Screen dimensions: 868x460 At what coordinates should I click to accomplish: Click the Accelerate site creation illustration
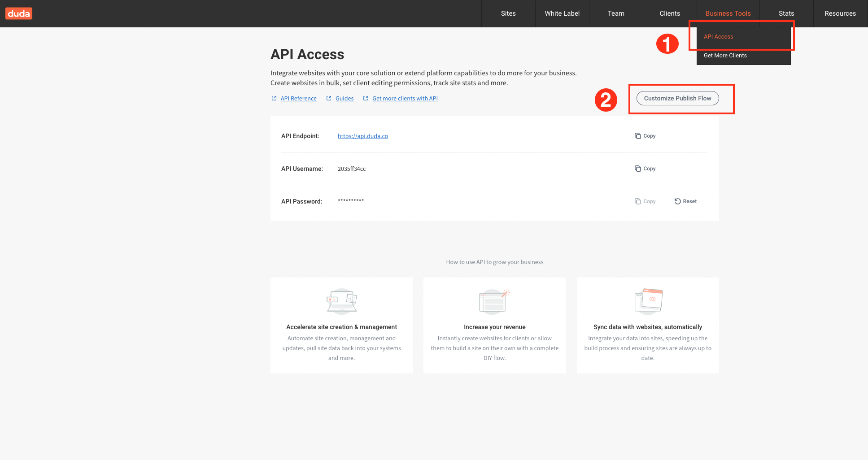click(341, 301)
